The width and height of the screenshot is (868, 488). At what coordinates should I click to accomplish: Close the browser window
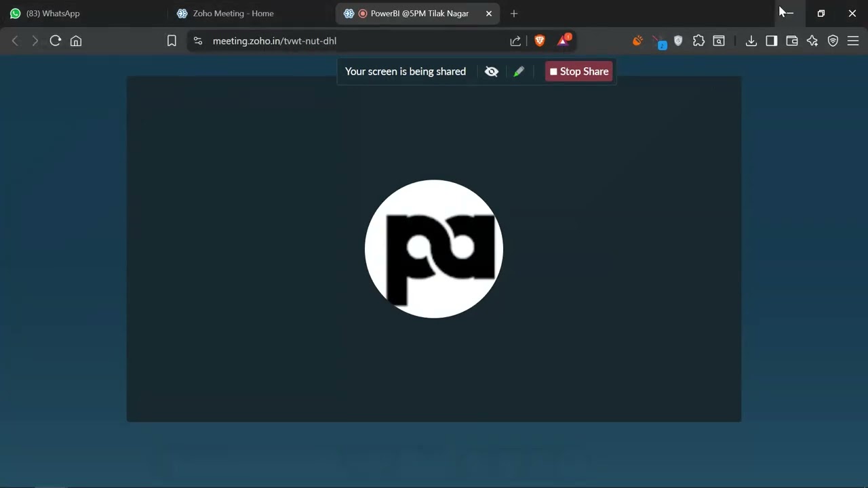pyautogui.click(x=852, y=14)
